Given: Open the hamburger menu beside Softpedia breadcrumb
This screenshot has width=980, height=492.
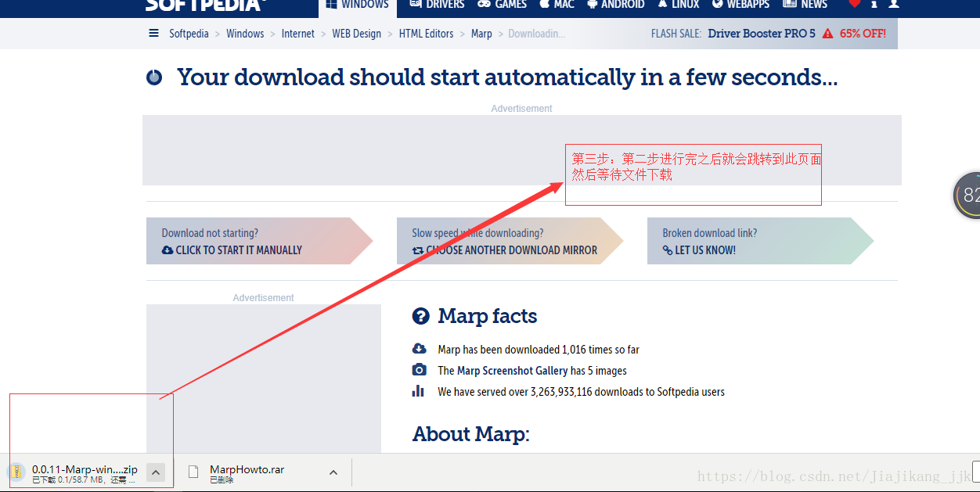Looking at the screenshot, I should click(153, 34).
